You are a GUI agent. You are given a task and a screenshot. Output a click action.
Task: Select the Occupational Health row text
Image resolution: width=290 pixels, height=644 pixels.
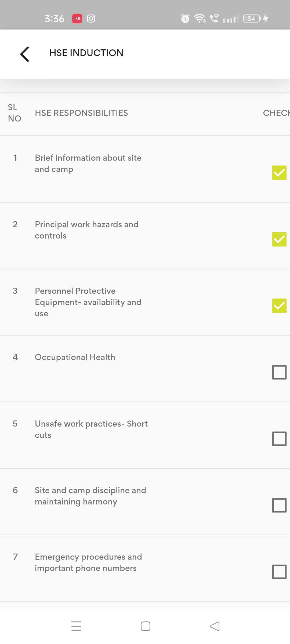[x=75, y=357]
